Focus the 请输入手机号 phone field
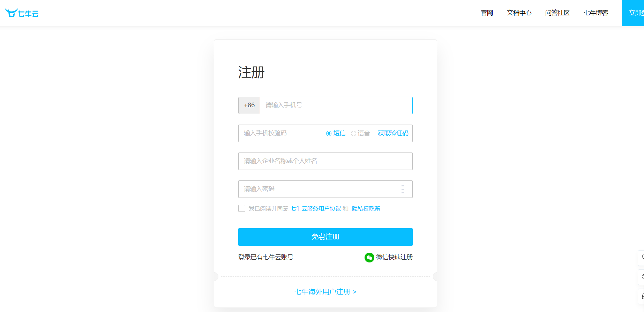This screenshot has width=644, height=312. [x=336, y=105]
